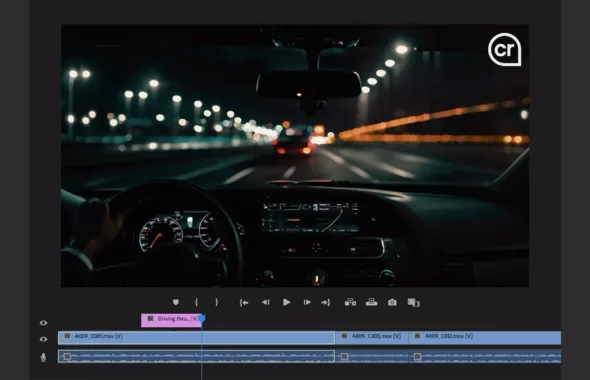
Task: Select the pink Driving thro.. clip
Action: click(171, 320)
